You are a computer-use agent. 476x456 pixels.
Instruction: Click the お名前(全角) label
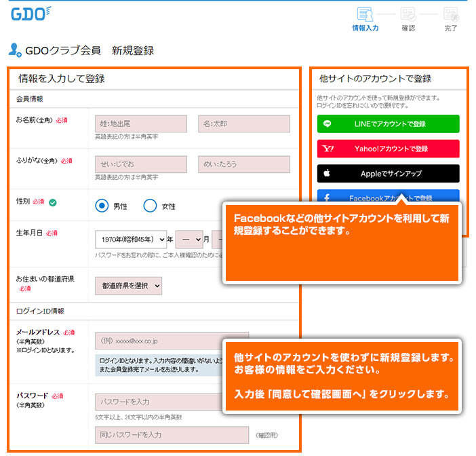coord(35,120)
